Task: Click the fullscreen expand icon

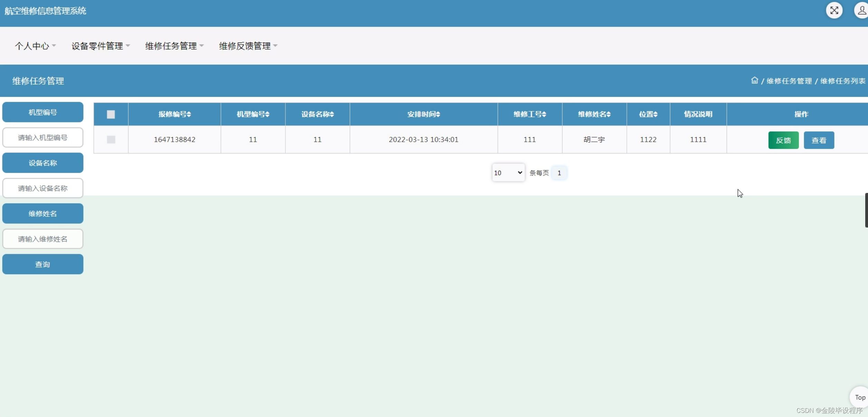Action: coord(834,10)
